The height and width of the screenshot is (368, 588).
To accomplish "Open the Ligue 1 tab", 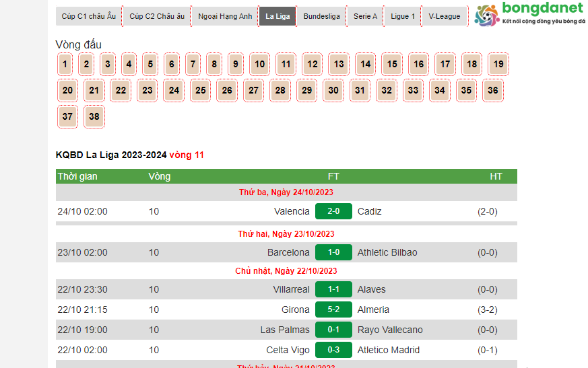I will point(403,16).
